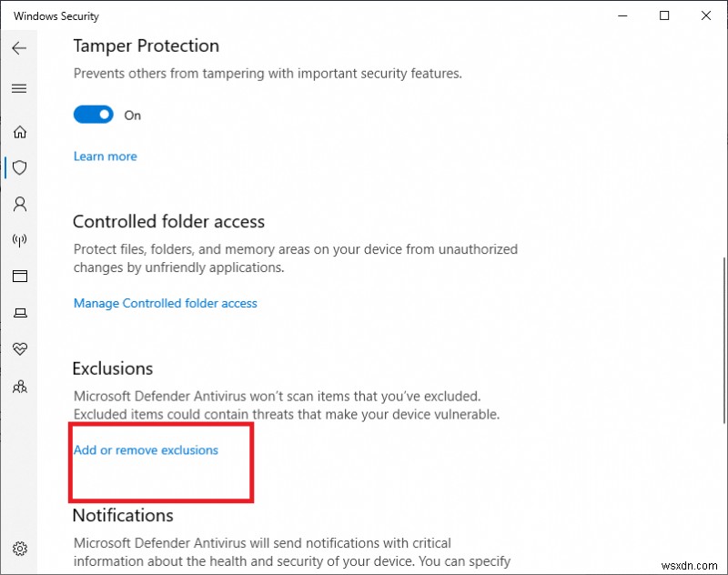Click the vertical scrollbar thumb

pyautogui.click(x=724, y=340)
